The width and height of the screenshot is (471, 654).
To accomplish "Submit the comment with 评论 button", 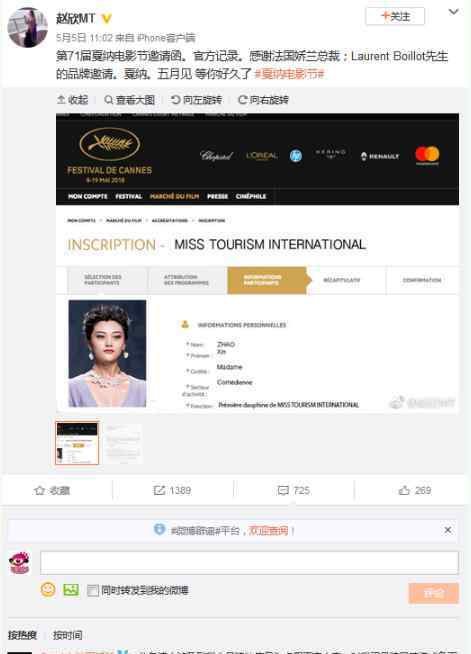I will pyautogui.click(x=434, y=593).
